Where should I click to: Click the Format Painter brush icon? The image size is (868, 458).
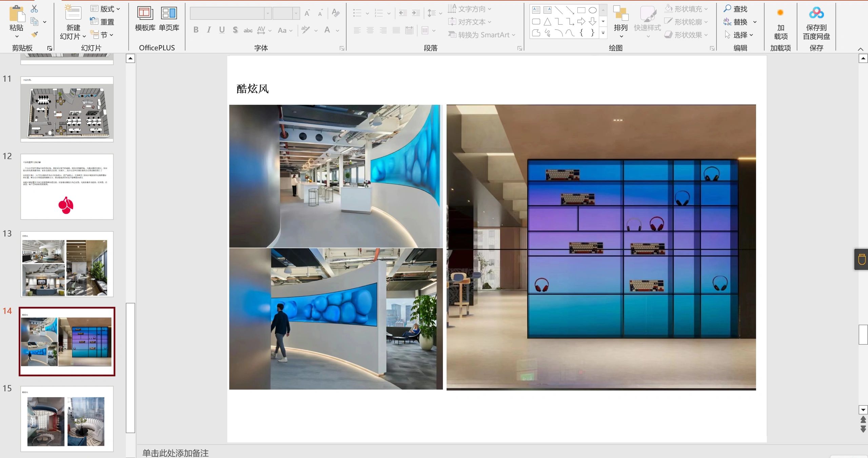tap(34, 35)
